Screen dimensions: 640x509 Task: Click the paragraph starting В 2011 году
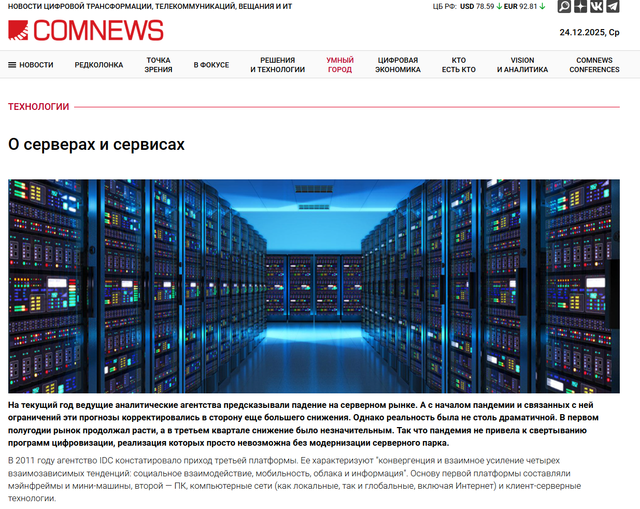click(x=294, y=480)
